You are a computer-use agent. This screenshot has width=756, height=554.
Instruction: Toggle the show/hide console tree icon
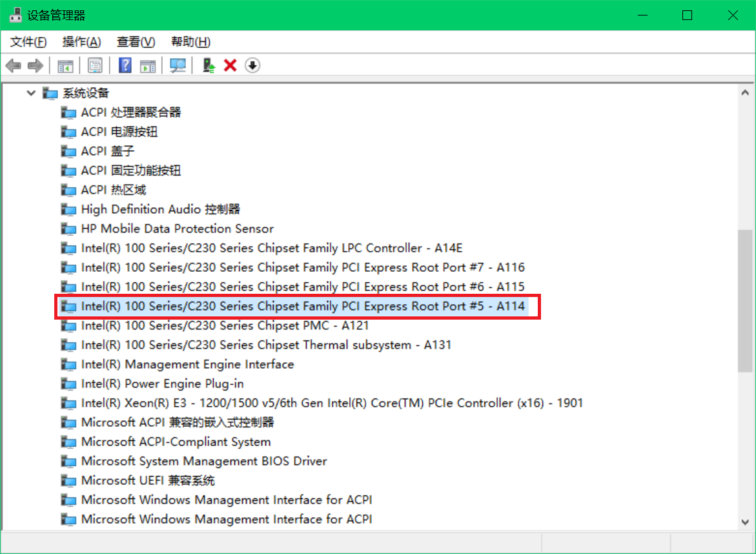[x=65, y=65]
